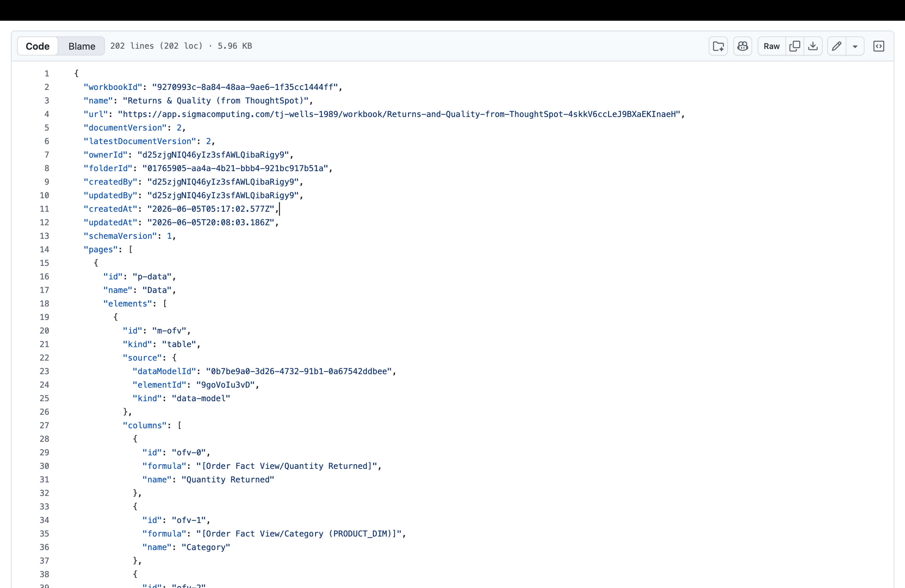This screenshot has width=905, height=588.
Task: Ask Copilot about this file
Action: click(742, 46)
